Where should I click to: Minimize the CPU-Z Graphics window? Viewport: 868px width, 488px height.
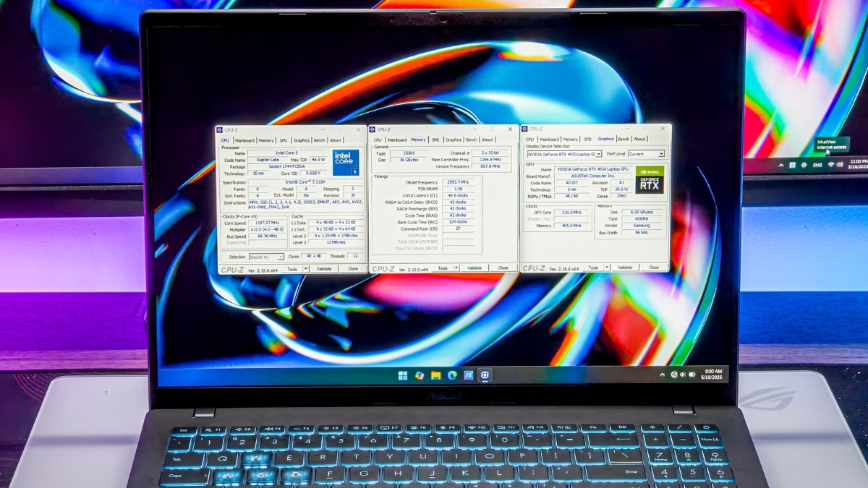click(x=627, y=129)
